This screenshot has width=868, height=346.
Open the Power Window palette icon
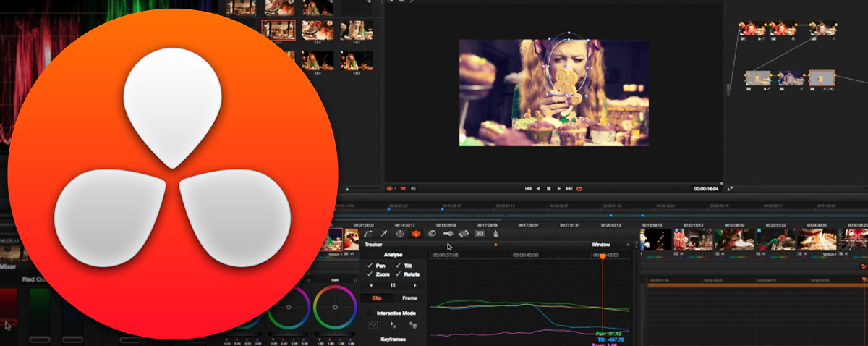(400, 234)
